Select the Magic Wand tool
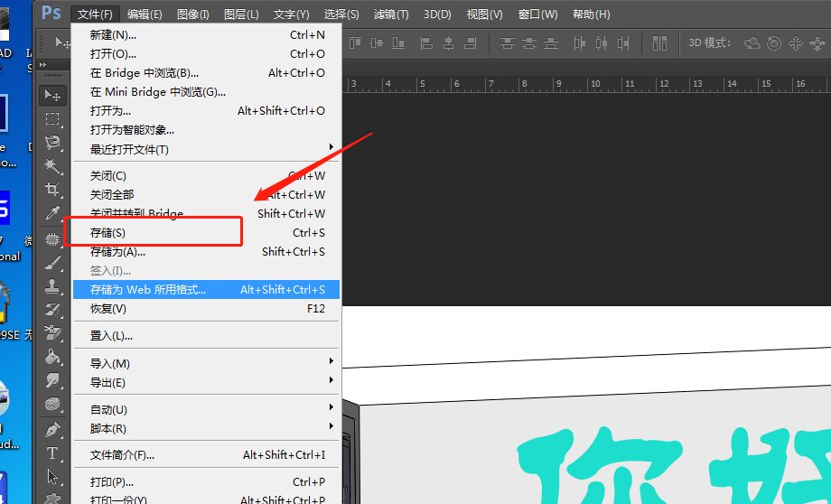The width and height of the screenshot is (831, 504). pyautogui.click(x=52, y=166)
